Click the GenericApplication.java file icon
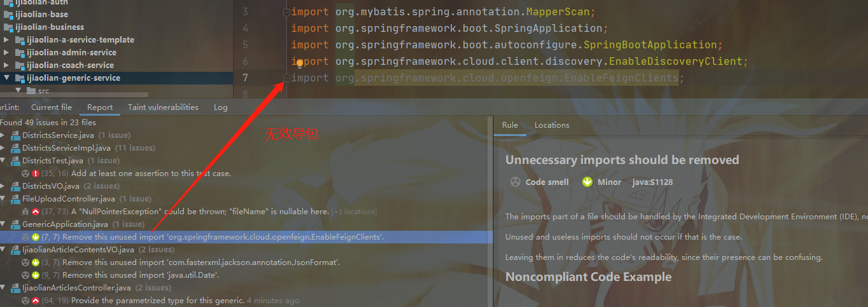The width and height of the screenshot is (868, 307). coord(15,224)
